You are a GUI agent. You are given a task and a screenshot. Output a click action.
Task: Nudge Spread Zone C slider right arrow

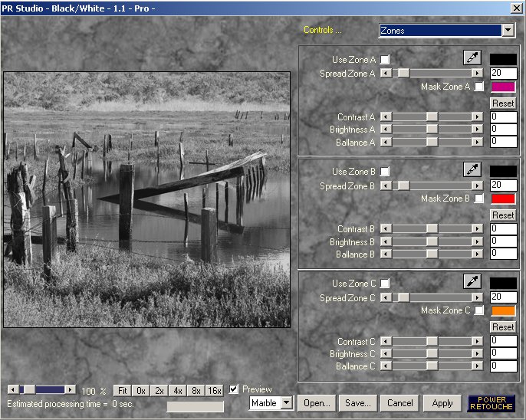point(477,297)
